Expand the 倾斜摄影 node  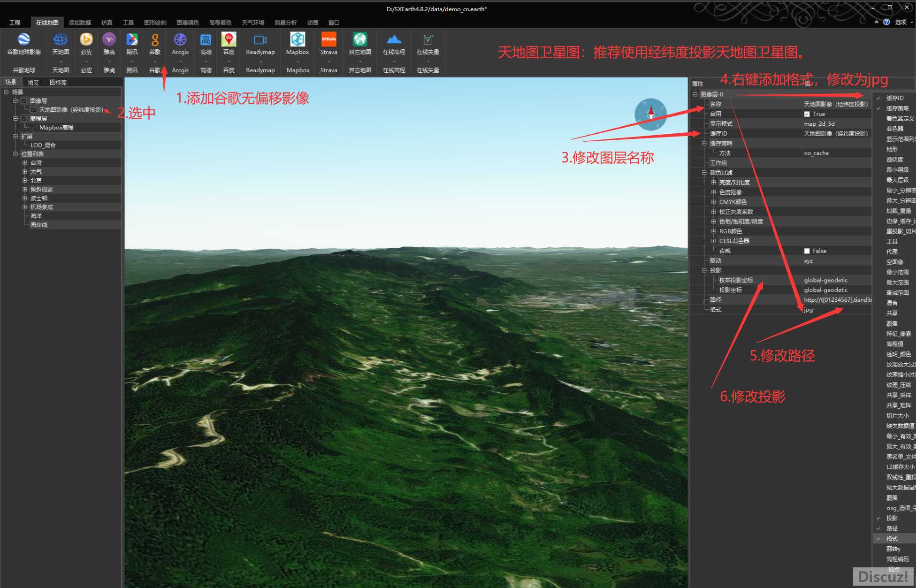point(24,190)
